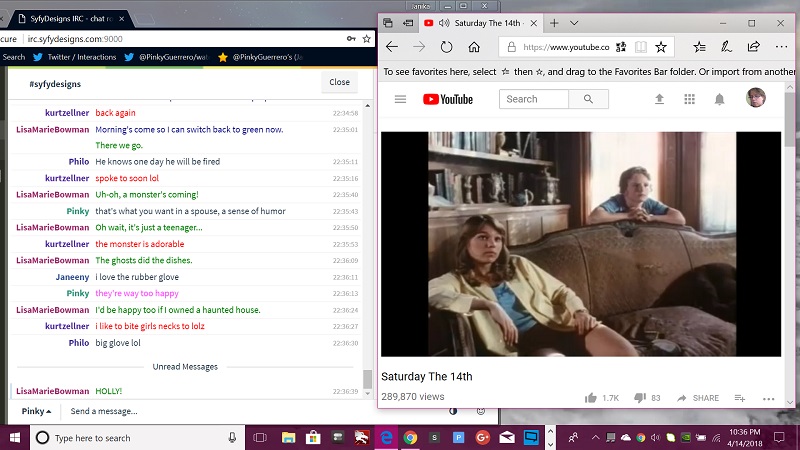Add notes with the pen icon in Edge
This screenshot has width=800, height=450.
point(726,47)
